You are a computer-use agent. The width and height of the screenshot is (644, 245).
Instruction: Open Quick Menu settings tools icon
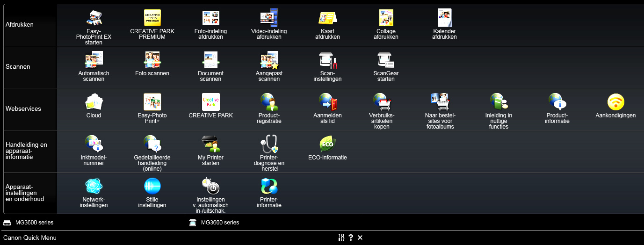tap(341, 238)
